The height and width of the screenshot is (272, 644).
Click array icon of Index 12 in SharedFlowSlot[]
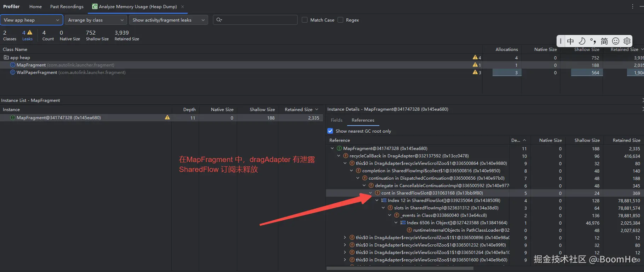coord(384,201)
